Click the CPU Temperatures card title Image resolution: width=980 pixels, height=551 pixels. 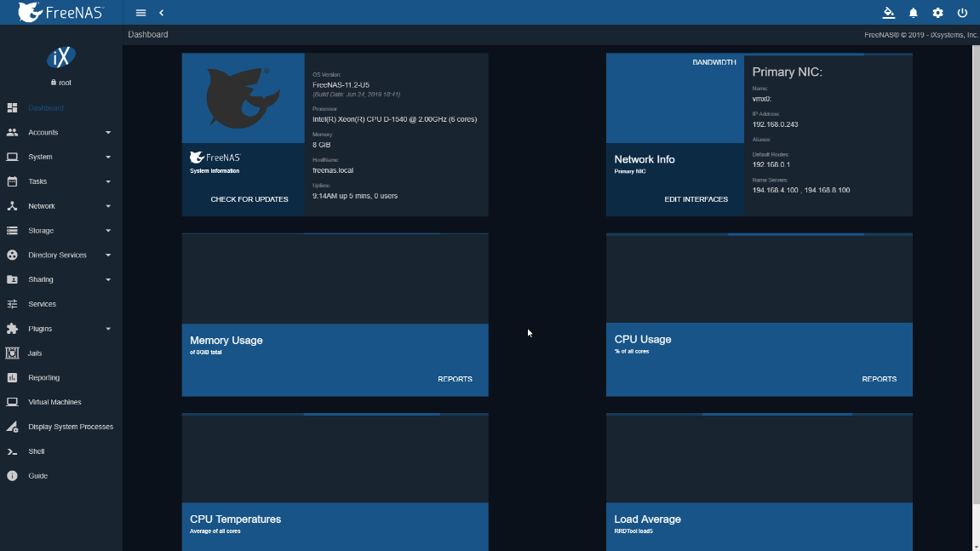(236, 519)
